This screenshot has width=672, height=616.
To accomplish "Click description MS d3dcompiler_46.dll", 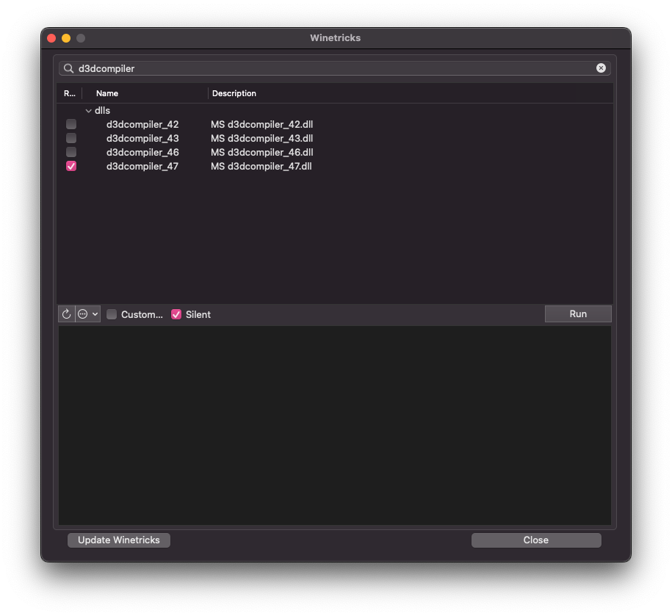I will [262, 152].
